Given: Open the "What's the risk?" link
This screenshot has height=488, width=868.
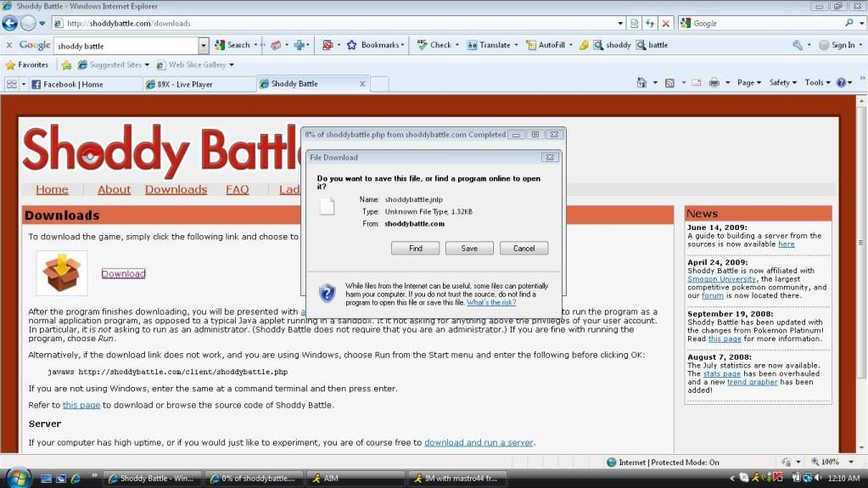Looking at the screenshot, I should tap(491, 302).
